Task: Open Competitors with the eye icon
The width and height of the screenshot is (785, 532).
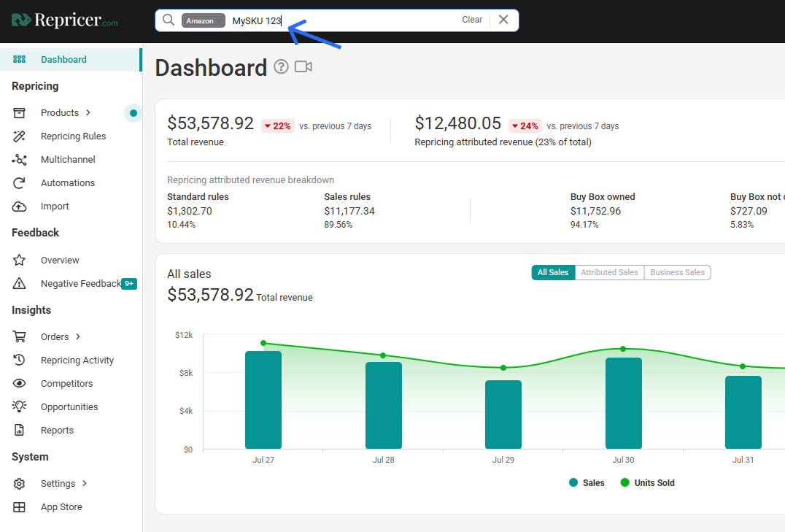Action: tap(19, 384)
